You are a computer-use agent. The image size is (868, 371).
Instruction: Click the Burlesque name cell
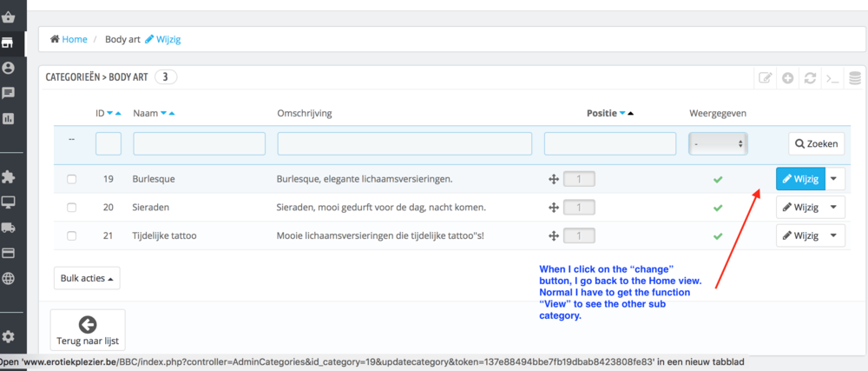point(154,179)
